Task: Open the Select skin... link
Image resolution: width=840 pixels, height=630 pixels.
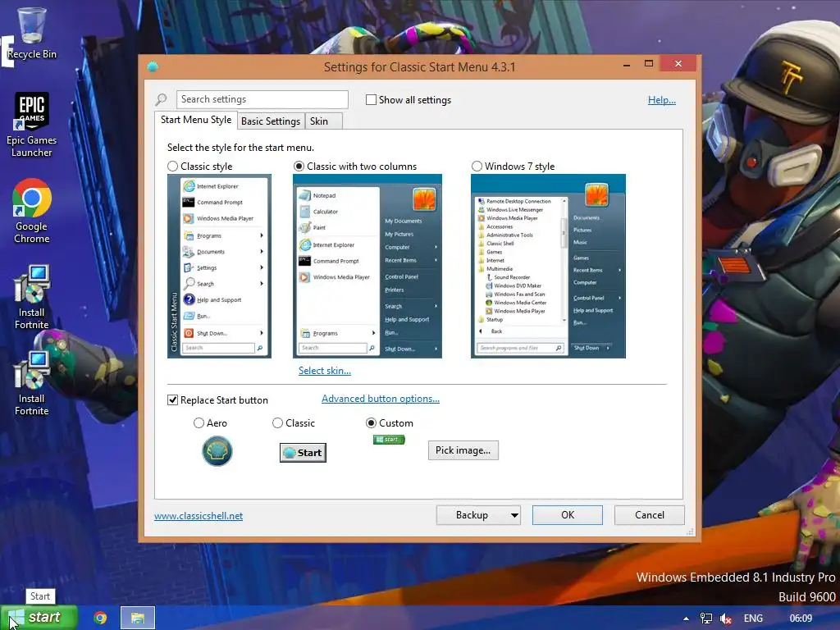Action: pyautogui.click(x=325, y=371)
